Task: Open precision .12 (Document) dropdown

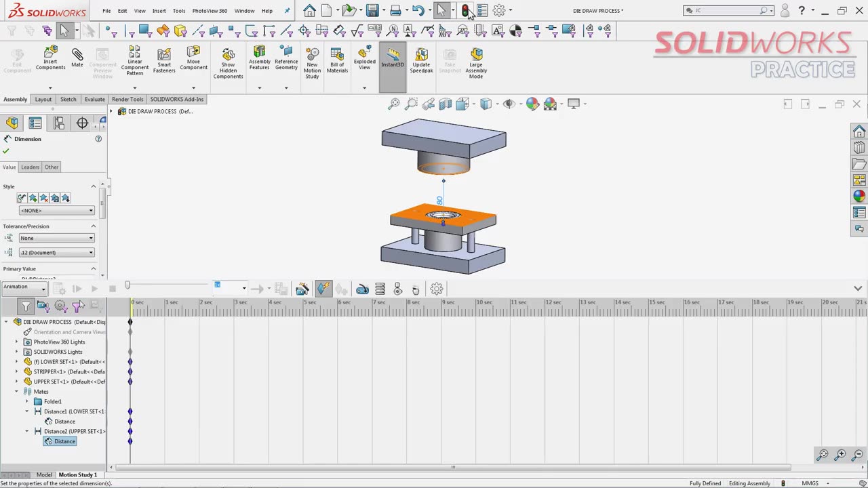Action: pos(56,252)
